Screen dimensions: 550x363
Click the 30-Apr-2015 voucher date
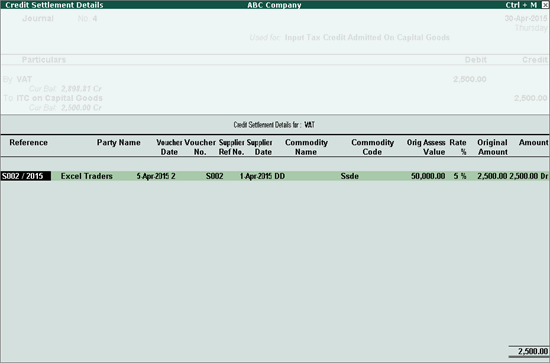pyautogui.click(x=526, y=19)
